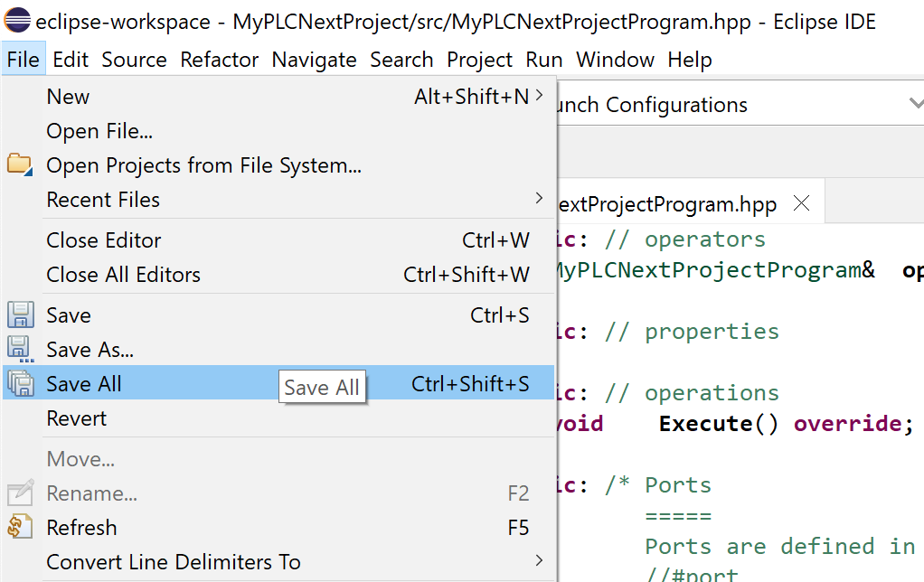The image size is (924, 582).
Task: Click the Save All stacked disks icon
Action: tap(21, 383)
